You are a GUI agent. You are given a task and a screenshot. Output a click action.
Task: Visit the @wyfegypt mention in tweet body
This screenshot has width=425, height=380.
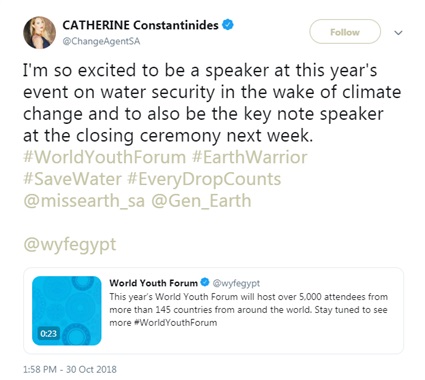click(70, 245)
